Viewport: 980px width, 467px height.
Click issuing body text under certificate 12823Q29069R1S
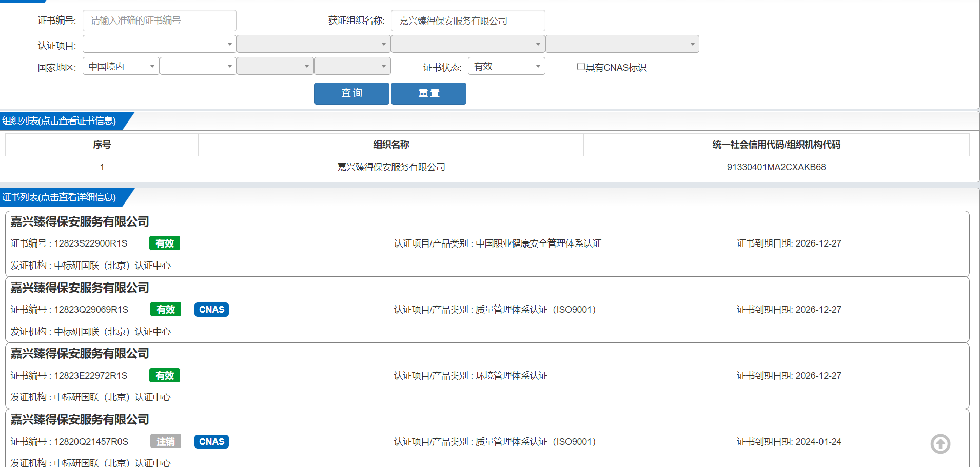click(91, 332)
